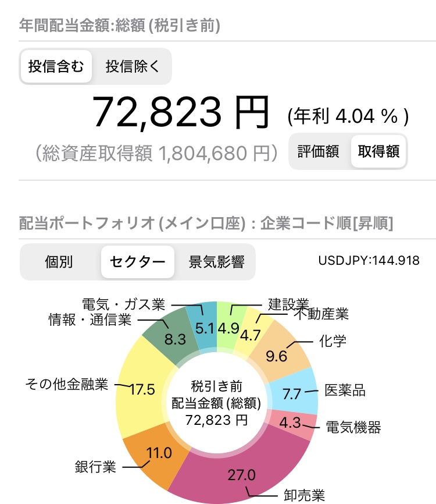Open the 個別 tab
The image size is (436, 504).
click(x=59, y=262)
